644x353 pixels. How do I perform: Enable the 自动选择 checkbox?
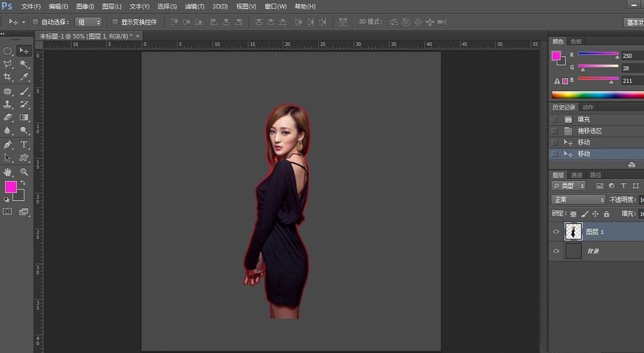tap(35, 22)
